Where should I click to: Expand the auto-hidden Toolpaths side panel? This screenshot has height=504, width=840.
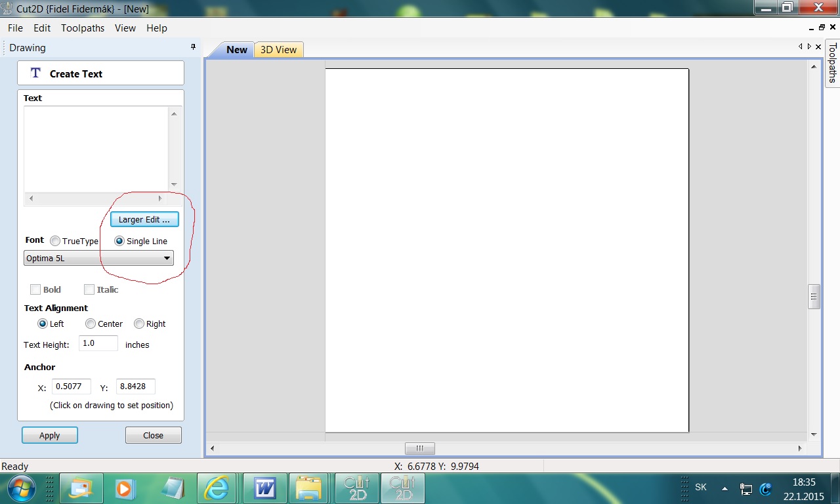(832, 64)
